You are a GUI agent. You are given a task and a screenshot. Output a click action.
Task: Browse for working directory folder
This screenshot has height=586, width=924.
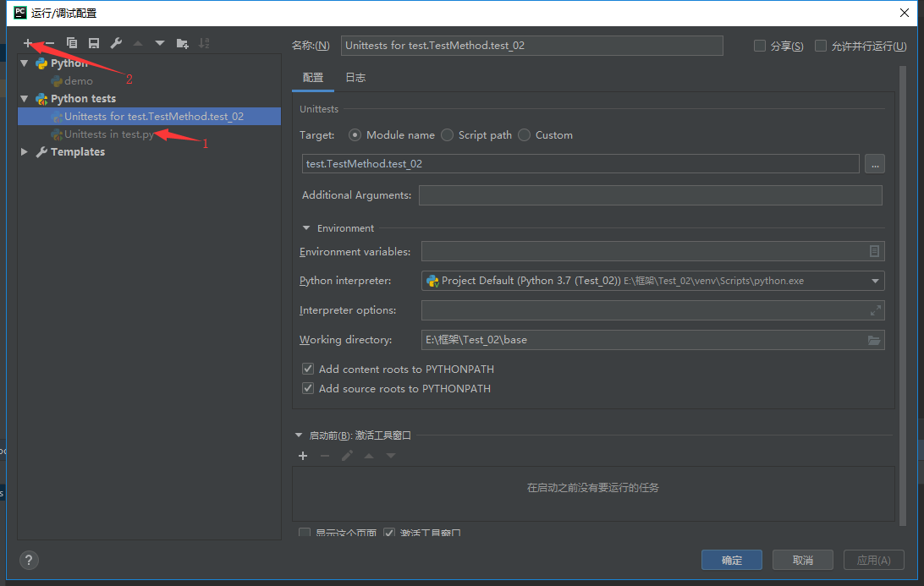tap(874, 340)
